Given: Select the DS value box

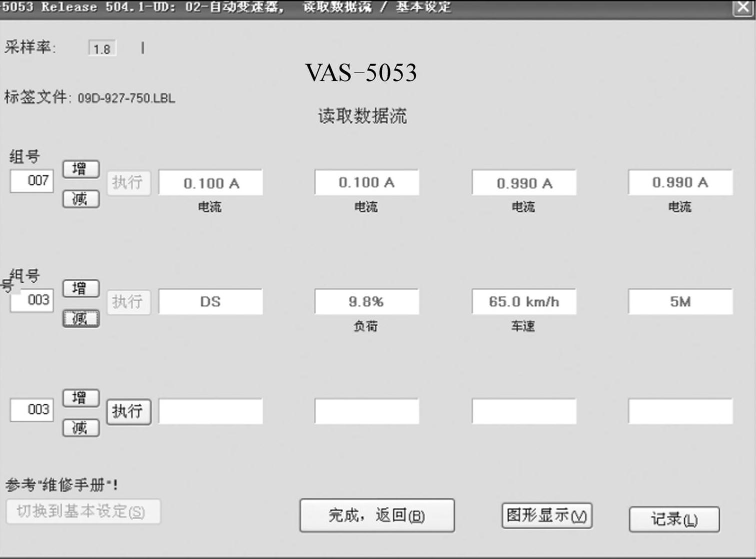Looking at the screenshot, I should coord(211,302).
